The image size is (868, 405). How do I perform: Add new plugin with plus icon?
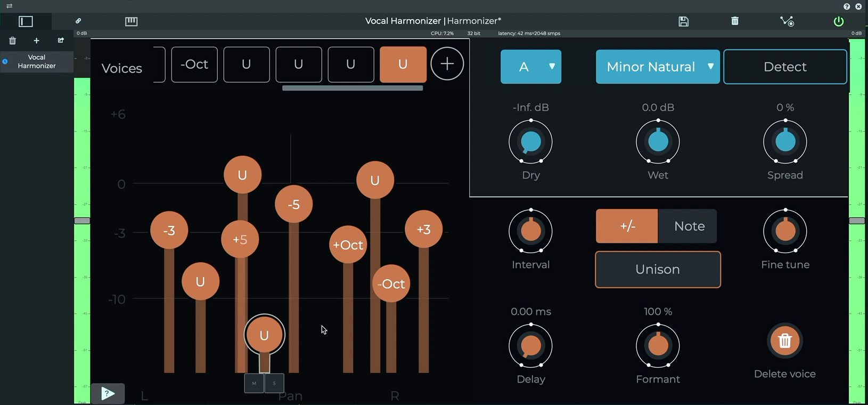pyautogui.click(x=36, y=40)
